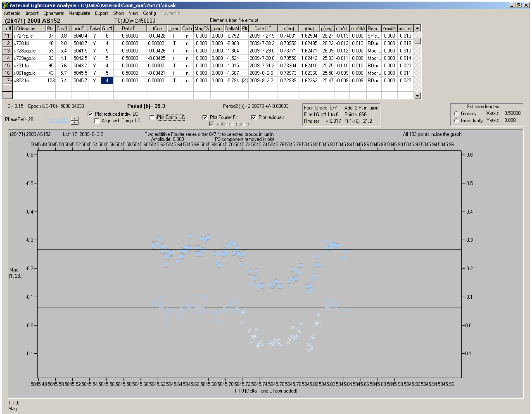This screenshot has width=532, height=414.
Task: Select row 14 u729ago.lc
Action: tap(207, 58)
